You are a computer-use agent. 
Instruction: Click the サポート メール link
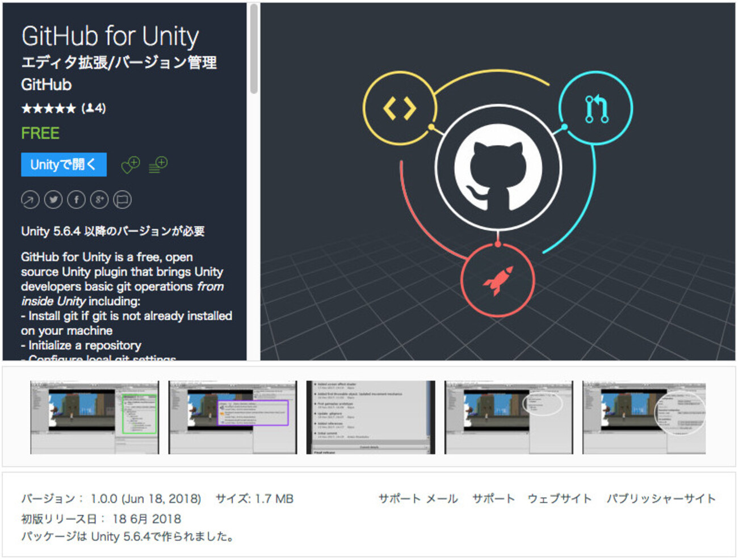[x=418, y=499]
